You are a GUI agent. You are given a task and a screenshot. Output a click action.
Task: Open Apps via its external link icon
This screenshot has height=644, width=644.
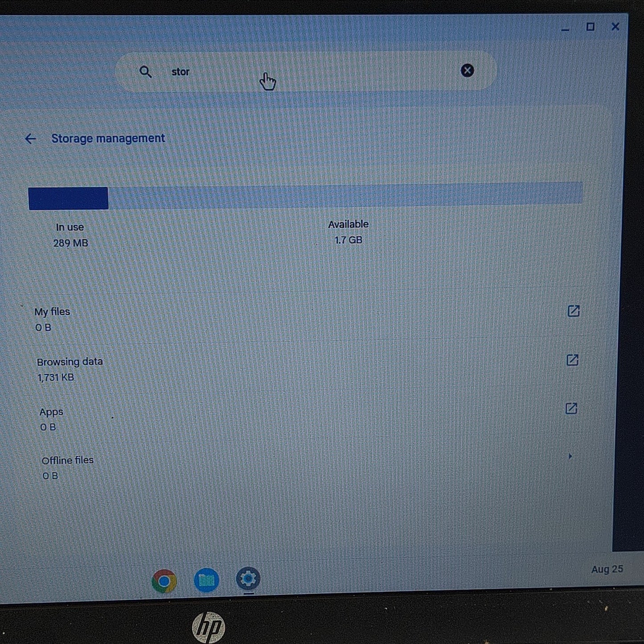coord(571,408)
